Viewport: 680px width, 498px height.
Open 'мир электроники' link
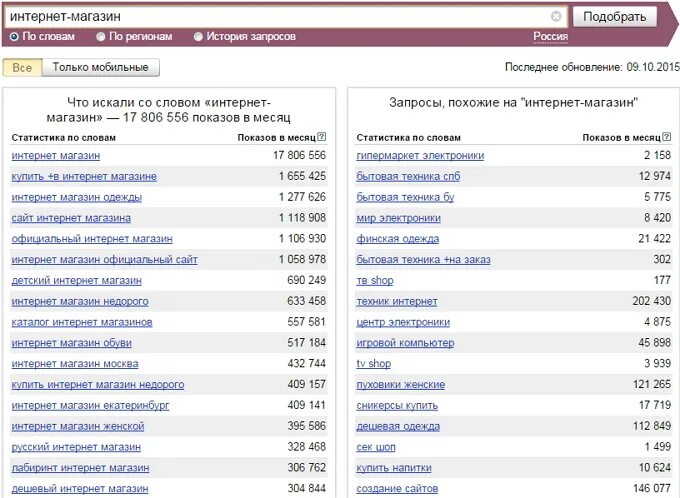pos(399,218)
